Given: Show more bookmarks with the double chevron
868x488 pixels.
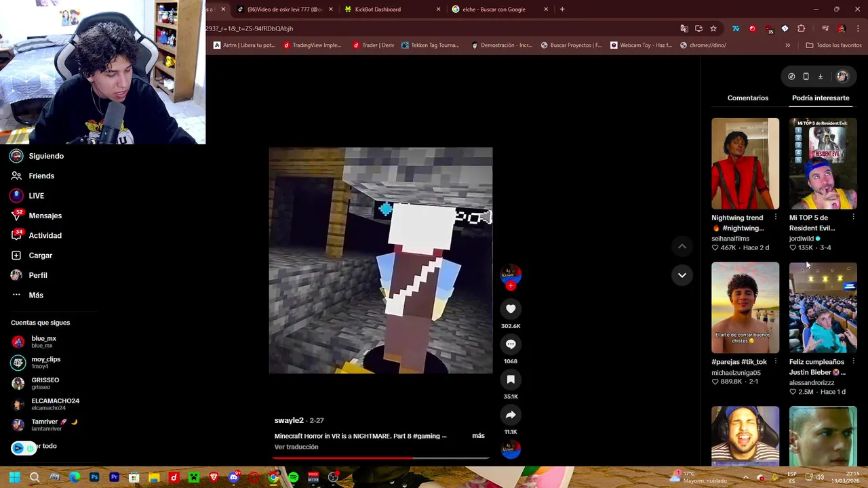Looking at the screenshot, I should [787, 45].
